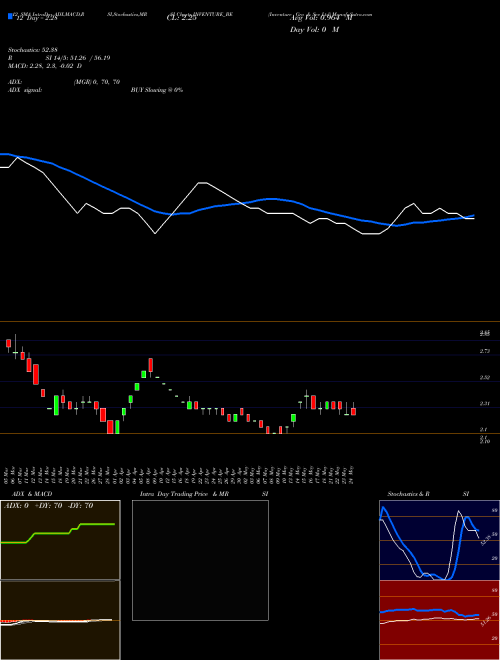Click the red RSI chart panel
Screen dimensions: 500x660
pyautogui.click(x=439, y=620)
